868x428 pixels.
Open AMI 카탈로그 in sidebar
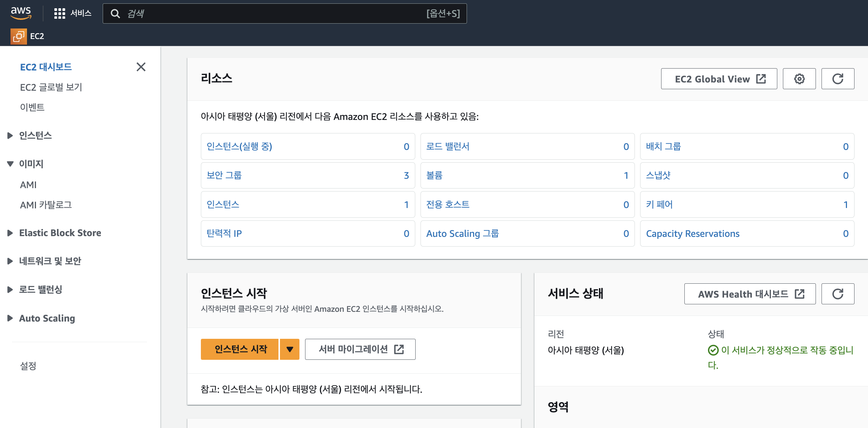[46, 205]
